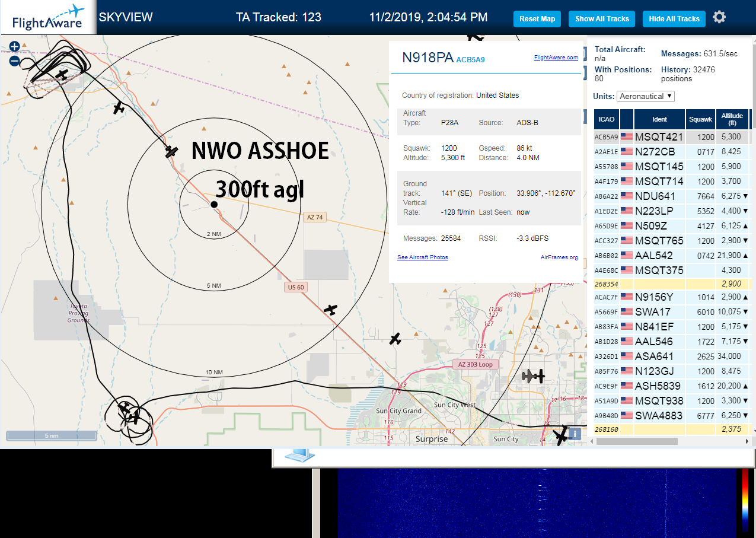Image resolution: width=756 pixels, height=538 pixels.
Task: Zoom out with the minus icon
Action: [15, 61]
